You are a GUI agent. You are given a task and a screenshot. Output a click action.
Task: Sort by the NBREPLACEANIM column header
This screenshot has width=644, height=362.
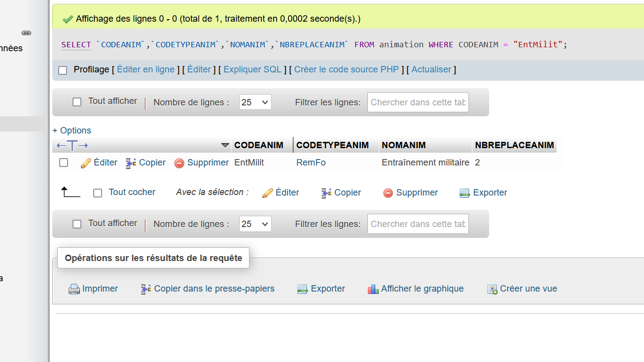tap(514, 145)
